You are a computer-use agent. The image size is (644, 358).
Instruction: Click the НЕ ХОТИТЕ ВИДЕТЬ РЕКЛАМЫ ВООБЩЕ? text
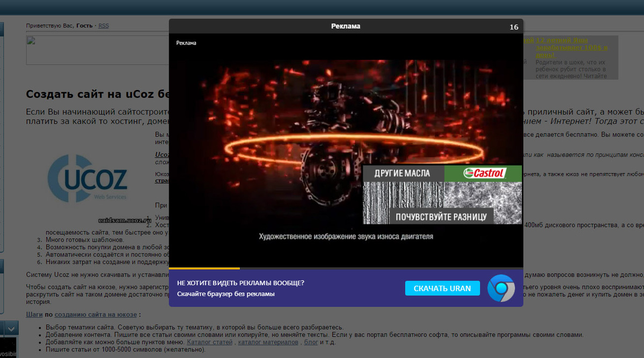(x=240, y=283)
